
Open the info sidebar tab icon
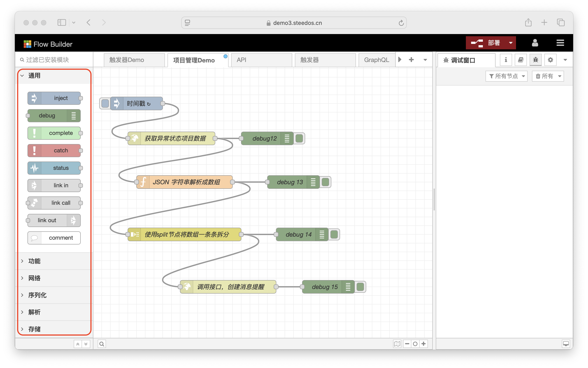tap(506, 60)
